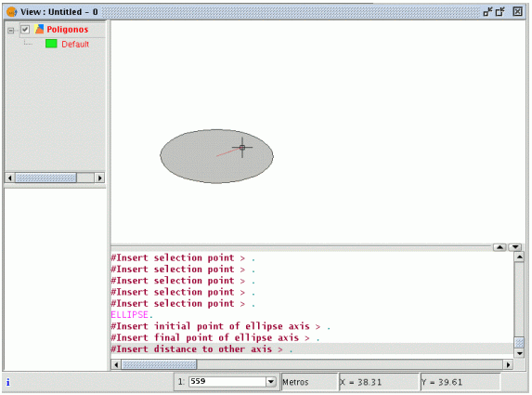The height and width of the screenshot is (395, 532).
Task: Select the Default legend entry
Action: click(x=75, y=45)
